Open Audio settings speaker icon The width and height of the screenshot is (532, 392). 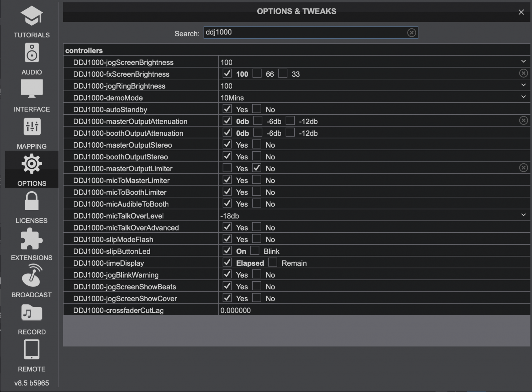click(x=32, y=53)
